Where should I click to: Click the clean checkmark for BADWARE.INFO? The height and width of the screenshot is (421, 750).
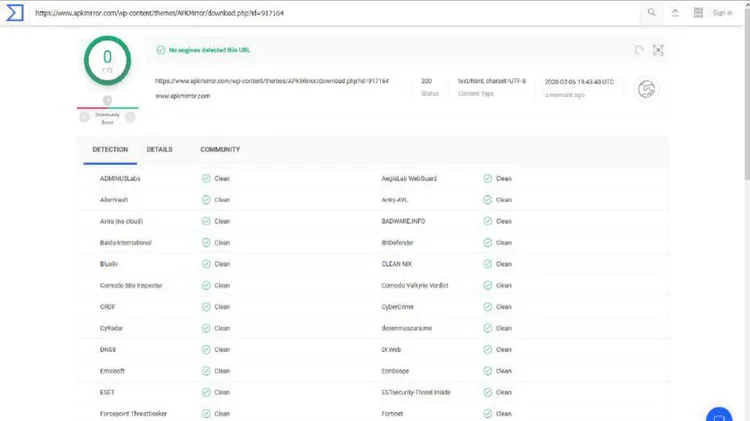click(487, 221)
